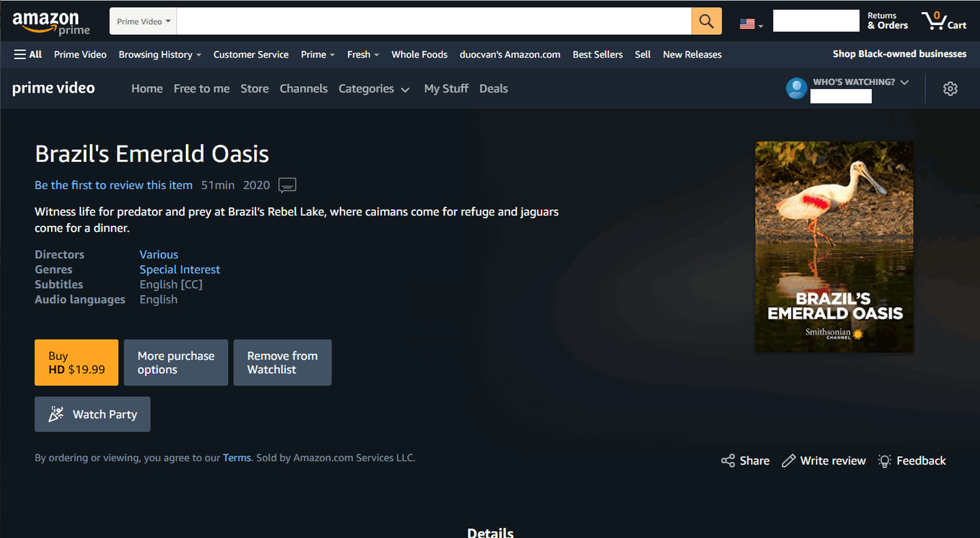Image resolution: width=980 pixels, height=538 pixels.
Task: Click the orange search magnifier button
Action: tap(706, 21)
